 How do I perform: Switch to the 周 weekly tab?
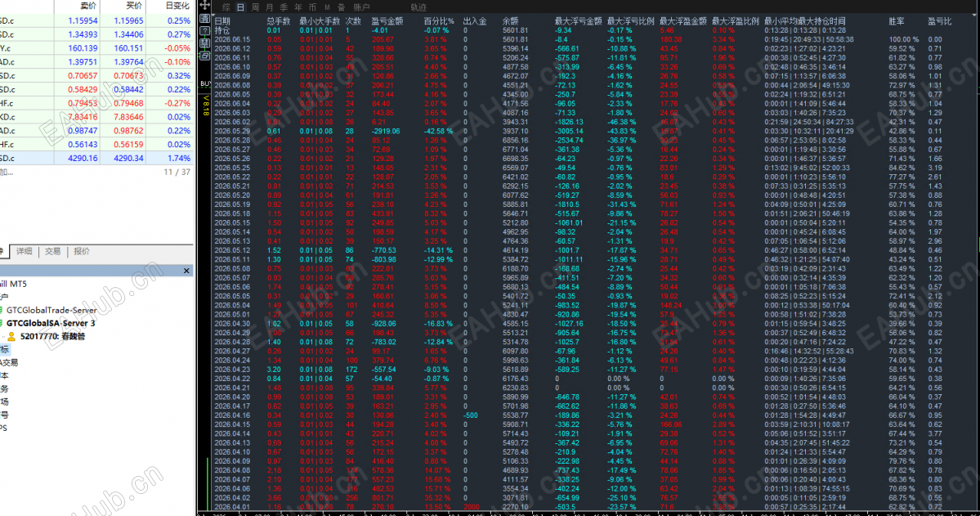255,7
